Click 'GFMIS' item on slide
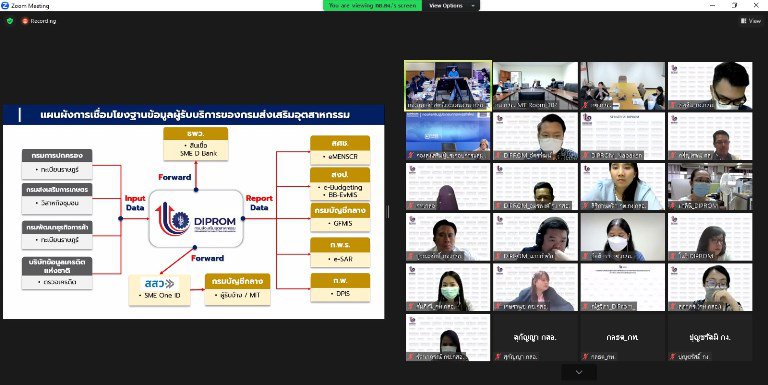This screenshot has width=768, height=385. click(x=340, y=223)
